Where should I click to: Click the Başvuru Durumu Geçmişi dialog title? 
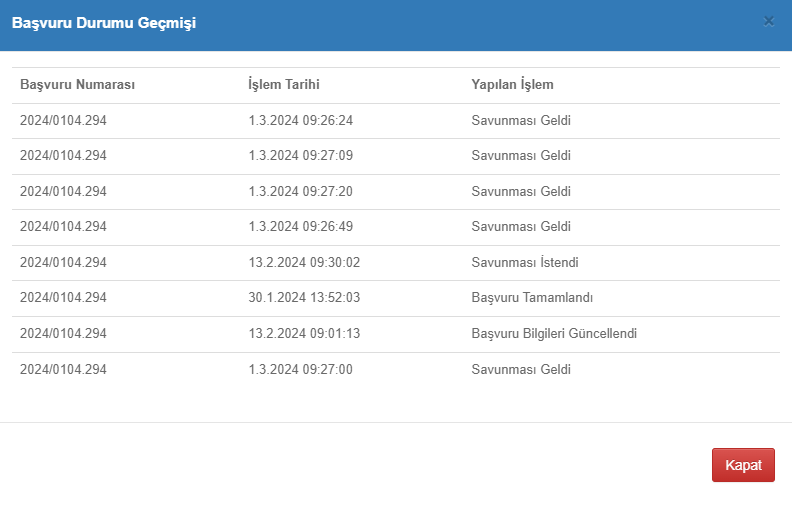pos(104,23)
